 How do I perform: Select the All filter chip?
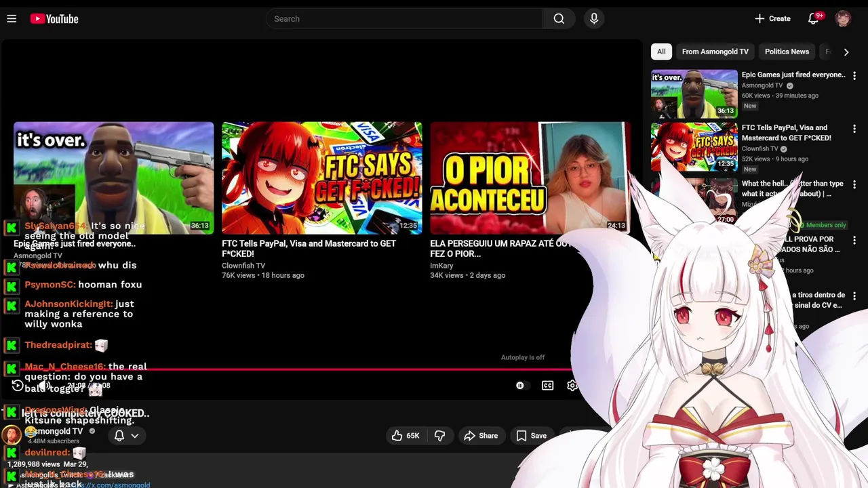[661, 52]
